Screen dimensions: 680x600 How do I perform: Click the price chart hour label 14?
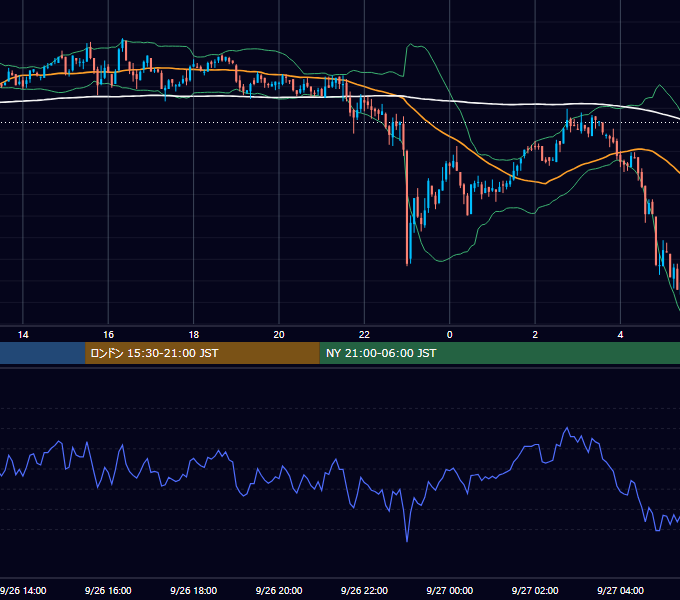pyautogui.click(x=23, y=334)
